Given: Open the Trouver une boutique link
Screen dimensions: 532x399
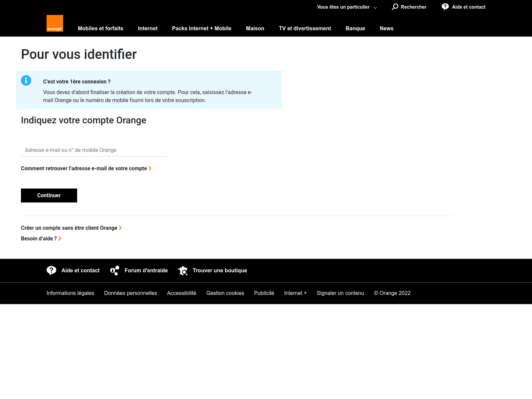Looking at the screenshot, I should point(220,271).
